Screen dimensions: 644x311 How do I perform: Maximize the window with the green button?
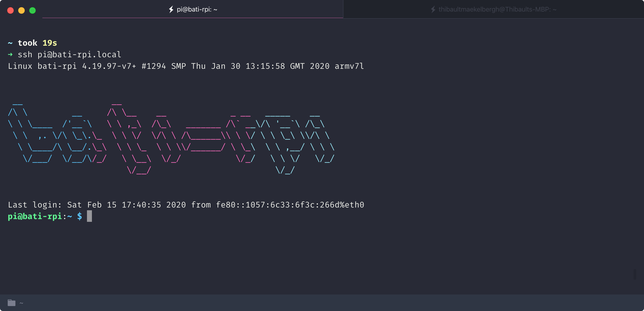(x=32, y=10)
